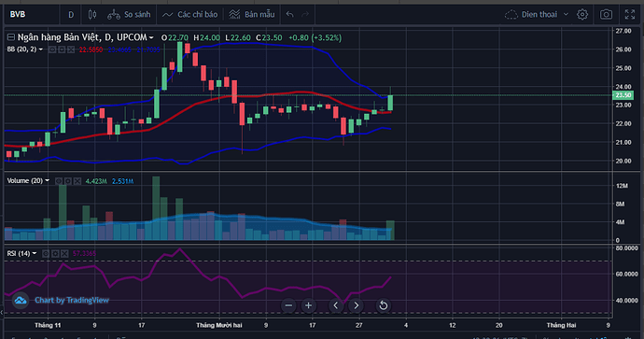644x339 pixels.
Task: Click the volume value 4.423M
Action: click(x=96, y=181)
